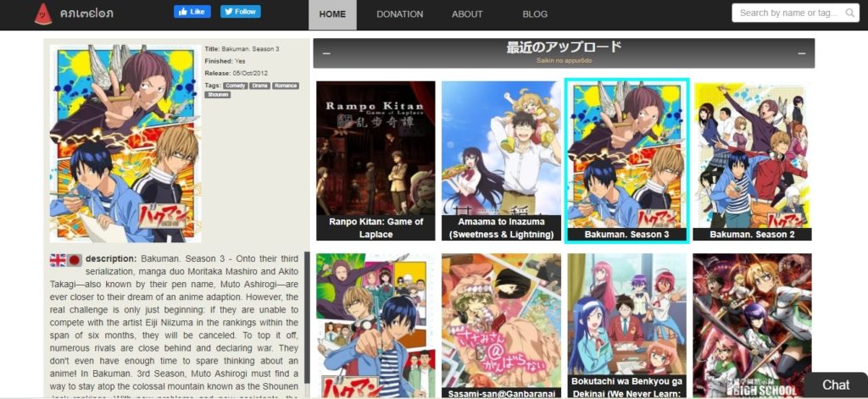
Task: Click the Release: 05/Oct/2012 text
Action: [236, 73]
